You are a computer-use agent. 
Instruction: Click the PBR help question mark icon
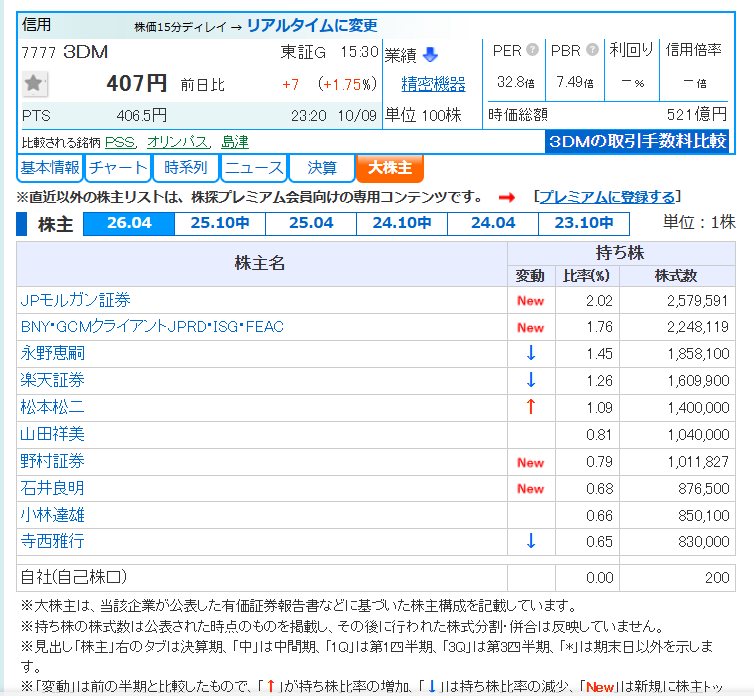pyautogui.click(x=592, y=50)
